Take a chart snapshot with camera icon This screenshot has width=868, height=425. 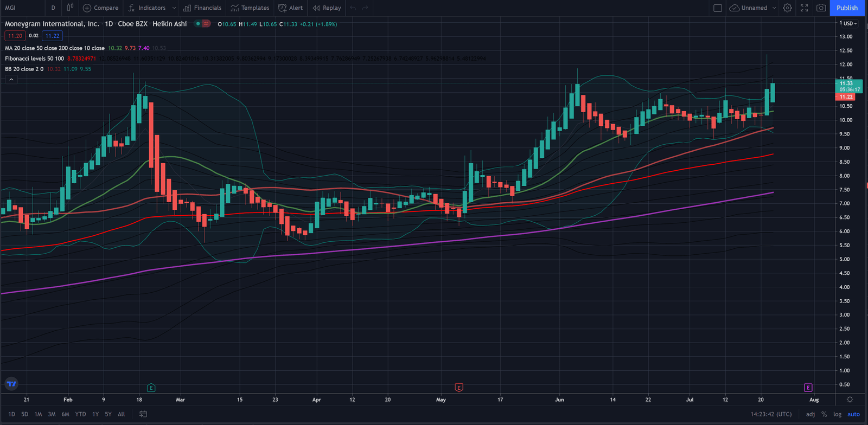click(x=821, y=8)
